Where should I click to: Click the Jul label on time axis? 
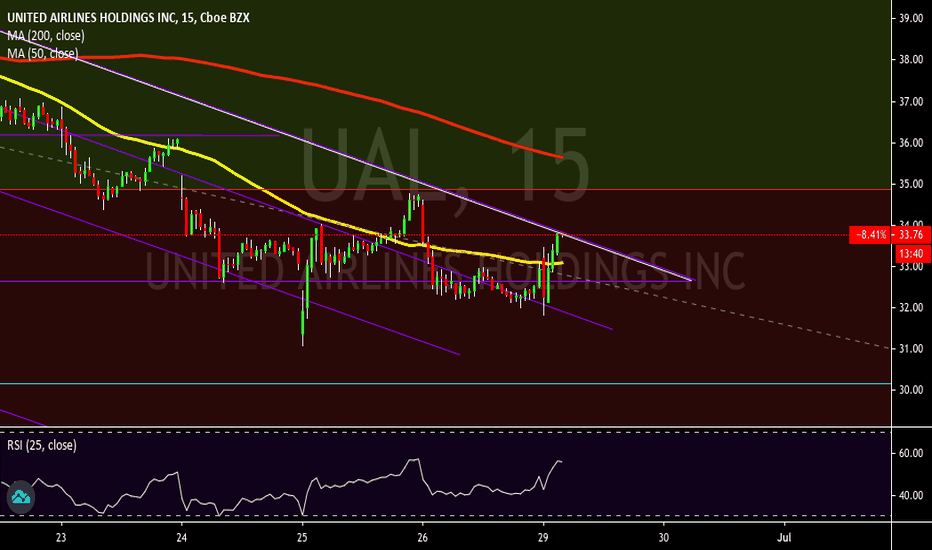(x=785, y=538)
